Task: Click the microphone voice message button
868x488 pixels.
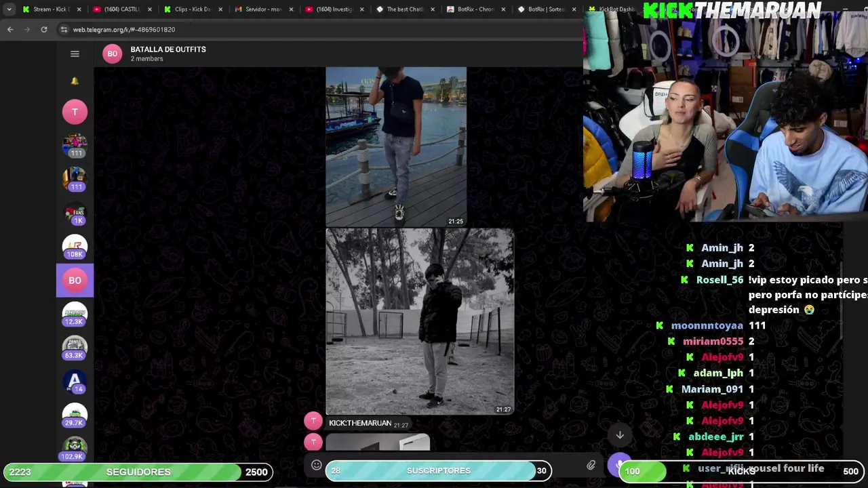Action: [620, 465]
